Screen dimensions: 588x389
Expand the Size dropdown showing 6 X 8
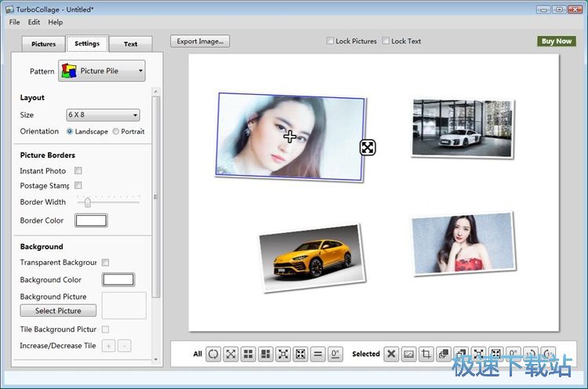pos(103,115)
